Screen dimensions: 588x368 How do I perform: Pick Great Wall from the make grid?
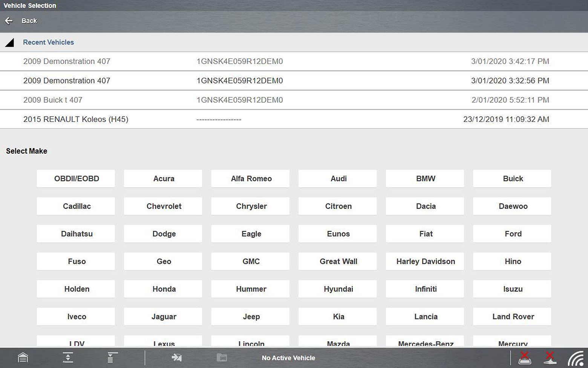pyautogui.click(x=338, y=261)
